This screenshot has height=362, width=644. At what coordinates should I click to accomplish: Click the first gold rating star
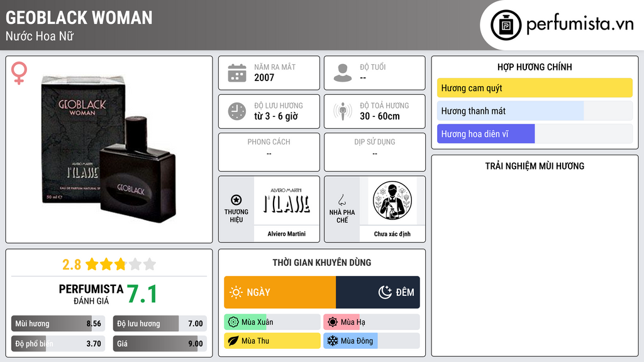coord(92,264)
